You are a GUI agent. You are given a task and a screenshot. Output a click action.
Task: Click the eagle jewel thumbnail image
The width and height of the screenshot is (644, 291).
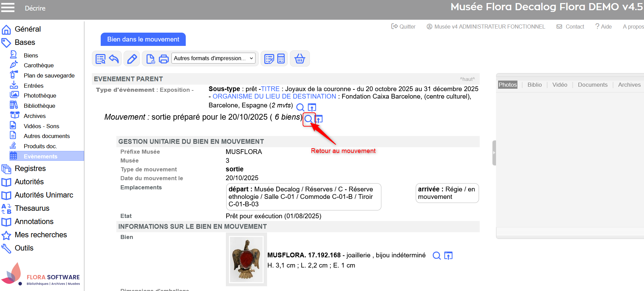pos(246,259)
